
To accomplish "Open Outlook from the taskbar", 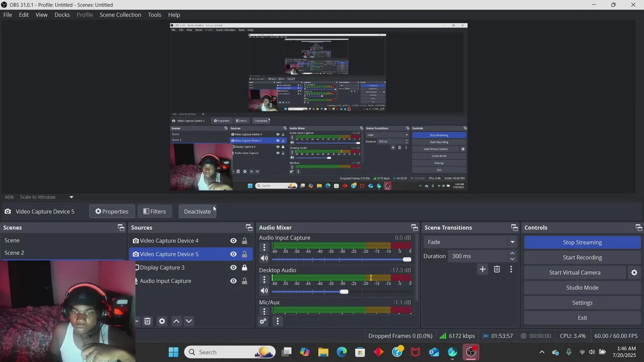I will 434,352.
